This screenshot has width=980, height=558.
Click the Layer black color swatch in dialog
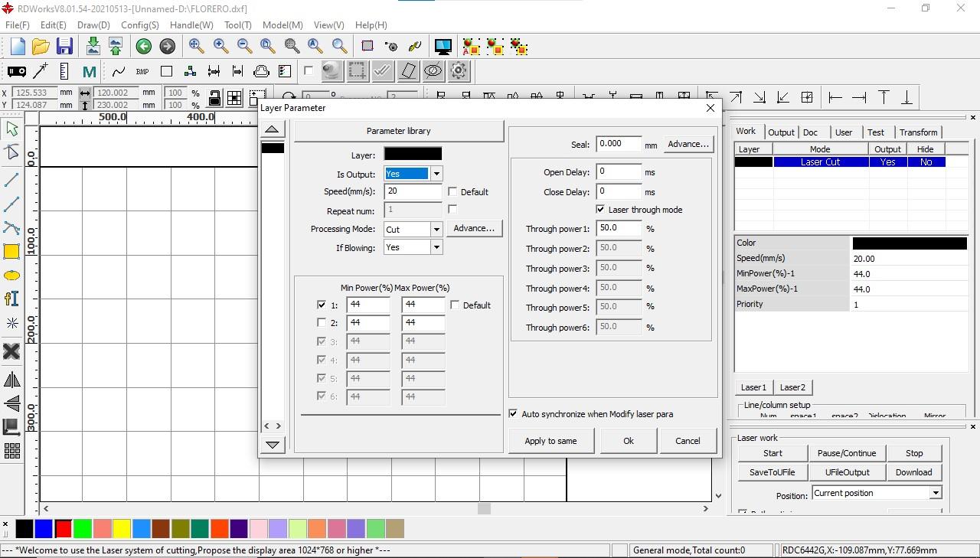coord(413,155)
